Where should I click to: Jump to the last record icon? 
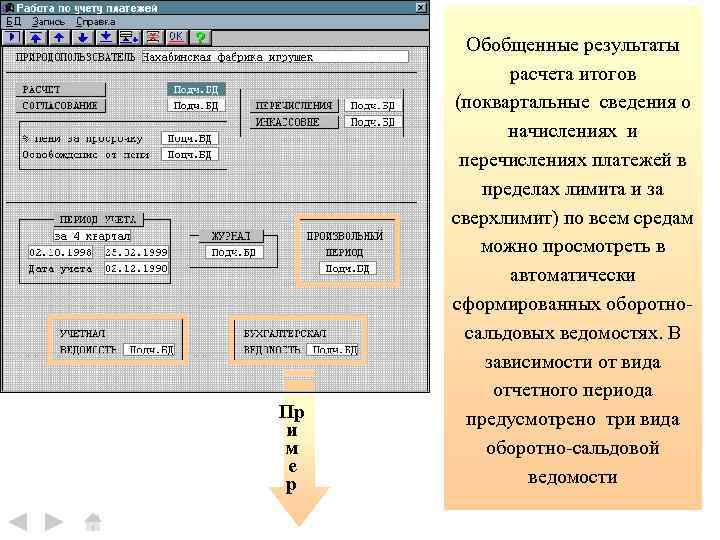(106, 37)
